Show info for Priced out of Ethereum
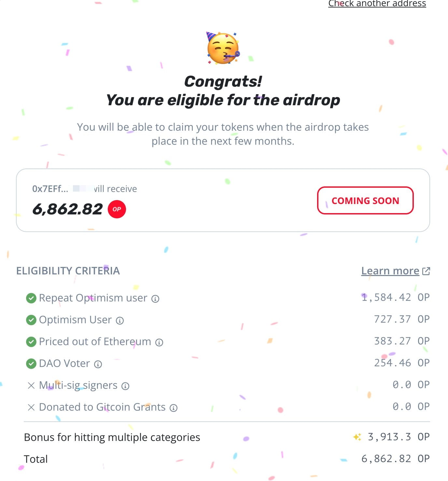Screen dimensions: 448x481 click(159, 343)
